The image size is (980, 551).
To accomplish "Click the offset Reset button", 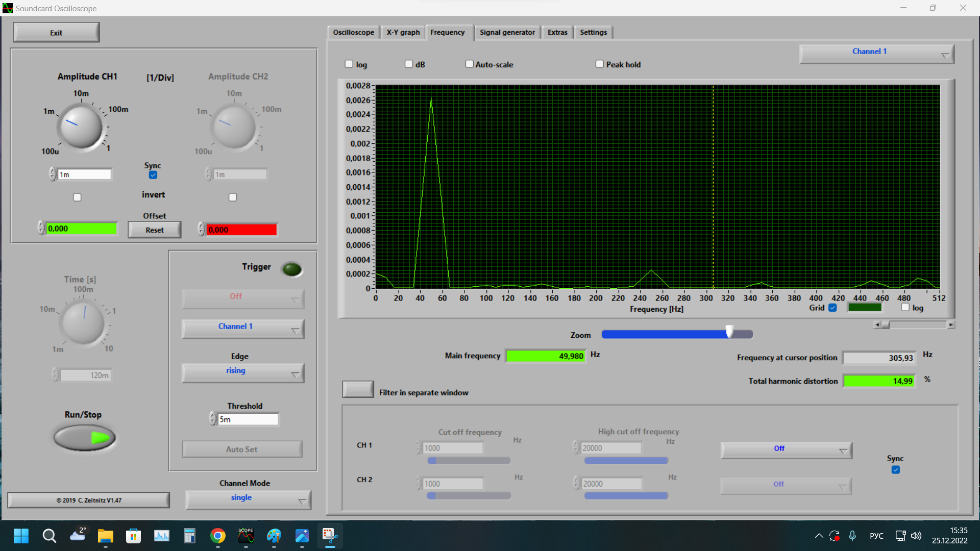I will pos(155,230).
